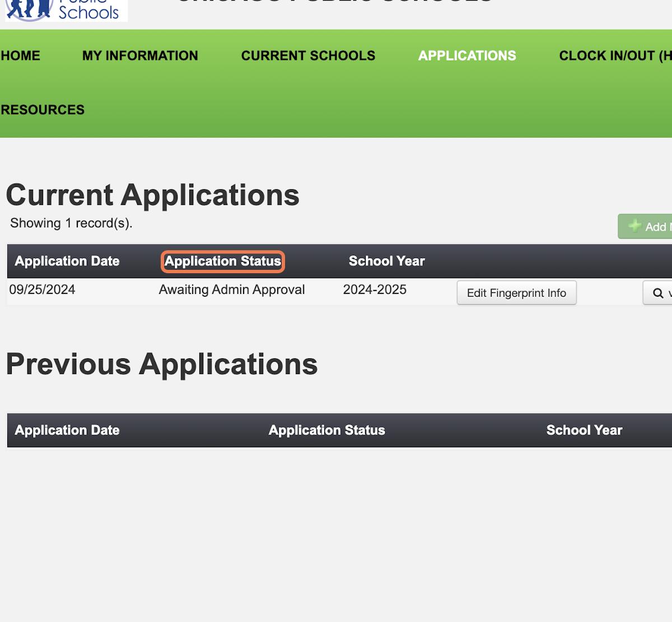Click the Chicago Public Schools logo
The width and height of the screenshot is (672, 622).
tap(66, 10)
